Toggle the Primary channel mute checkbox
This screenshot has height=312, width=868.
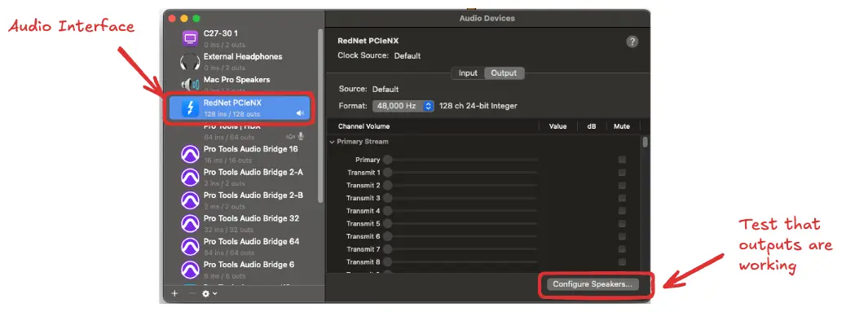point(622,160)
